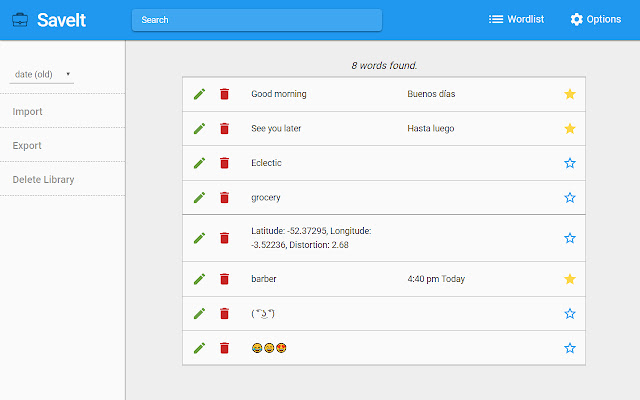The width and height of the screenshot is (640, 400).
Task: Edit the 'See you later' entry
Action: click(x=199, y=129)
